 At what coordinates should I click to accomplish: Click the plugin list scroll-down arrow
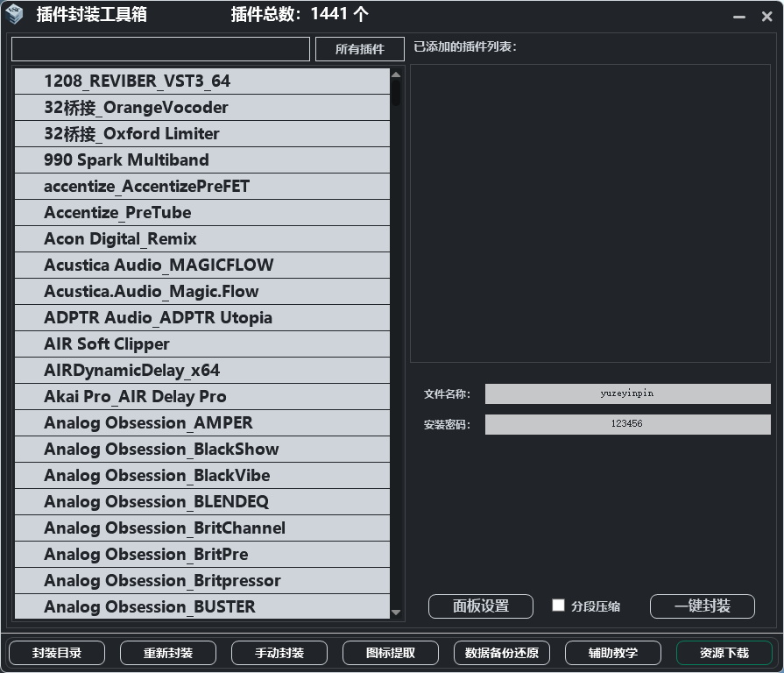pyautogui.click(x=396, y=613)
